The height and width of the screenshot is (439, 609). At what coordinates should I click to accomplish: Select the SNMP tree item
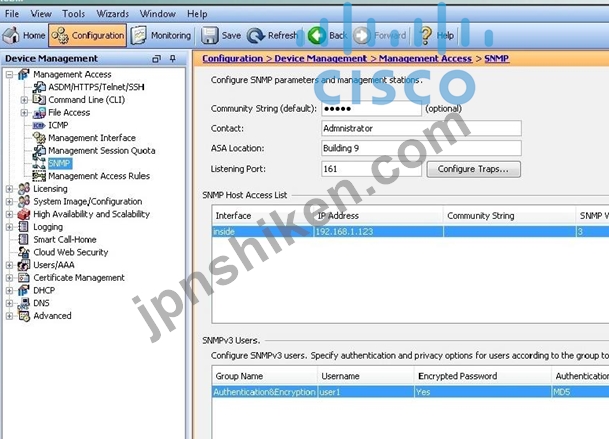(x=59, y=163)
